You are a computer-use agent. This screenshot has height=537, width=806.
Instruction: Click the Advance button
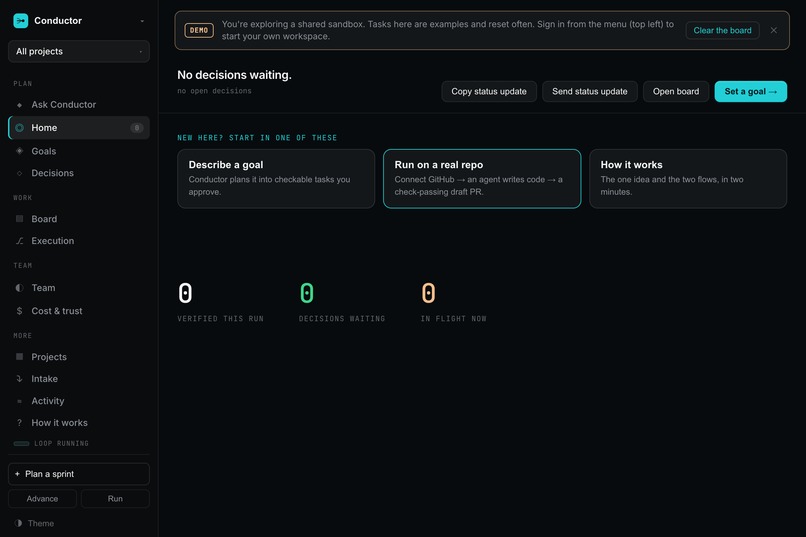42,498
